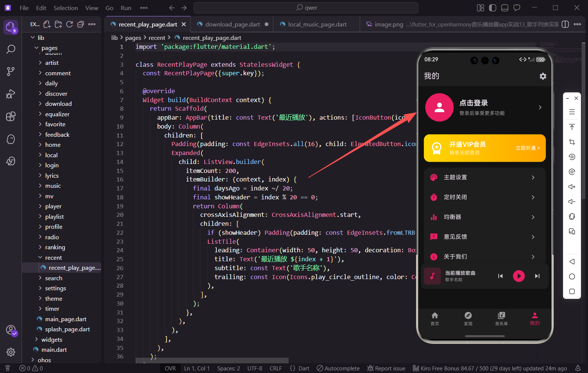The width and height of the screenshot is (588, 373).
Task: Click the qwer search command box
Action: pyautogui.click(x=306, y=8)
